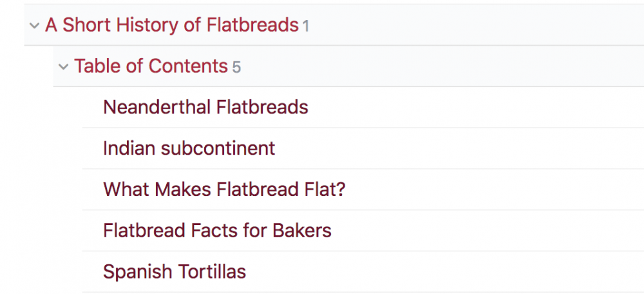Select the Neanderthal Flatbreads entry

[205, 107]
